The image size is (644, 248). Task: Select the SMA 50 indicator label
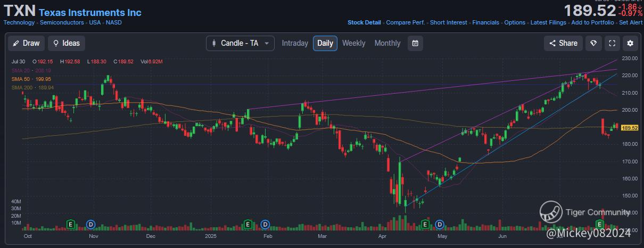coord(31,79)
